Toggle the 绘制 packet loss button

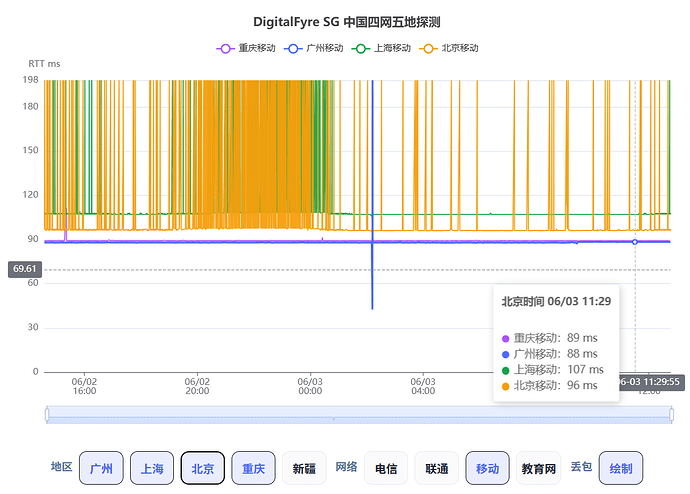coord(621,468)
